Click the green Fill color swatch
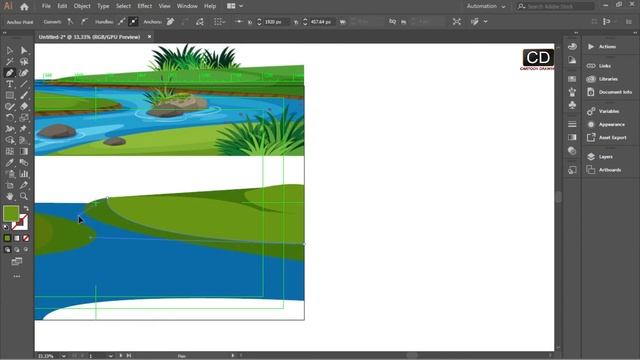 [11, 213]
